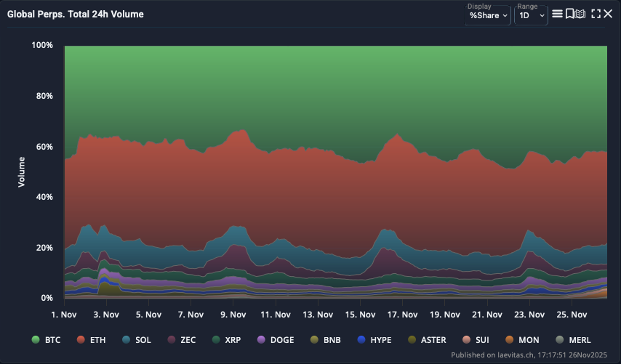Expand the chart to fullscreen
The image size is (621, 364).
point(596,14)
